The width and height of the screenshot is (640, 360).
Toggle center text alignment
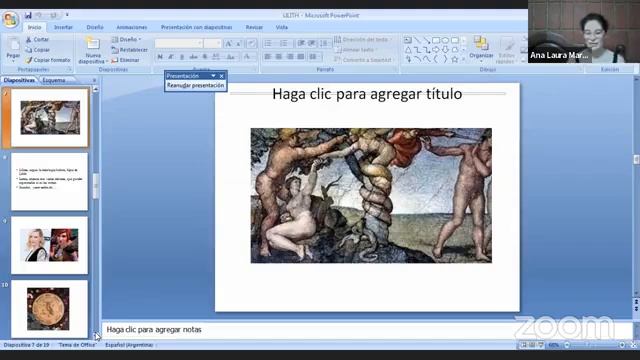click(x=279, y=57)
